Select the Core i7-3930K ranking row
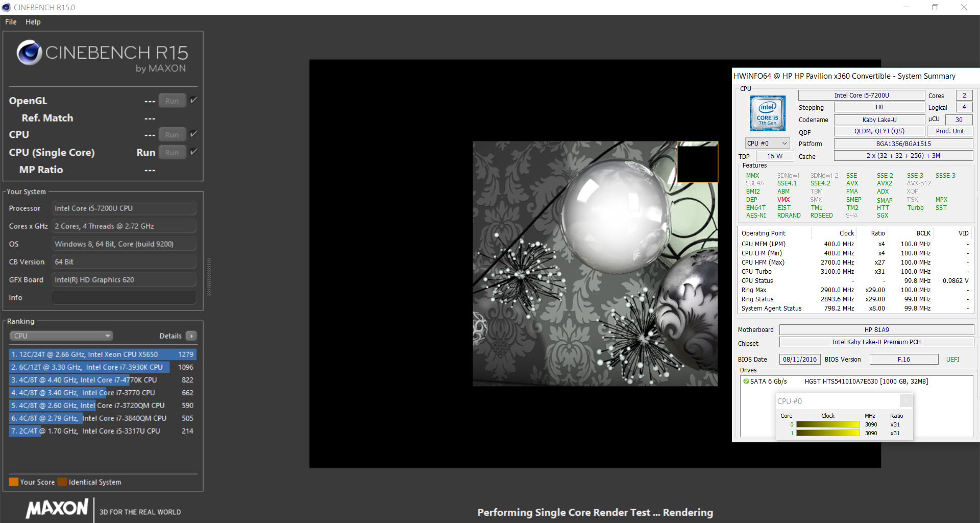Screen dimensions: 980x523 (x=103, y=367)
